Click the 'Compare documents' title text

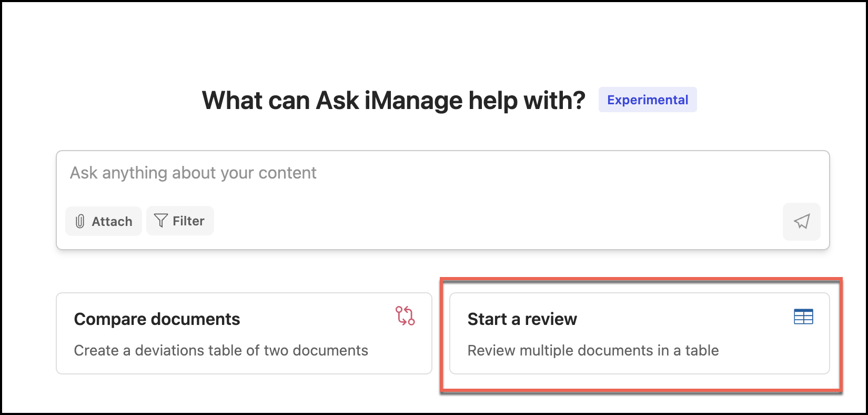(157, 319)
